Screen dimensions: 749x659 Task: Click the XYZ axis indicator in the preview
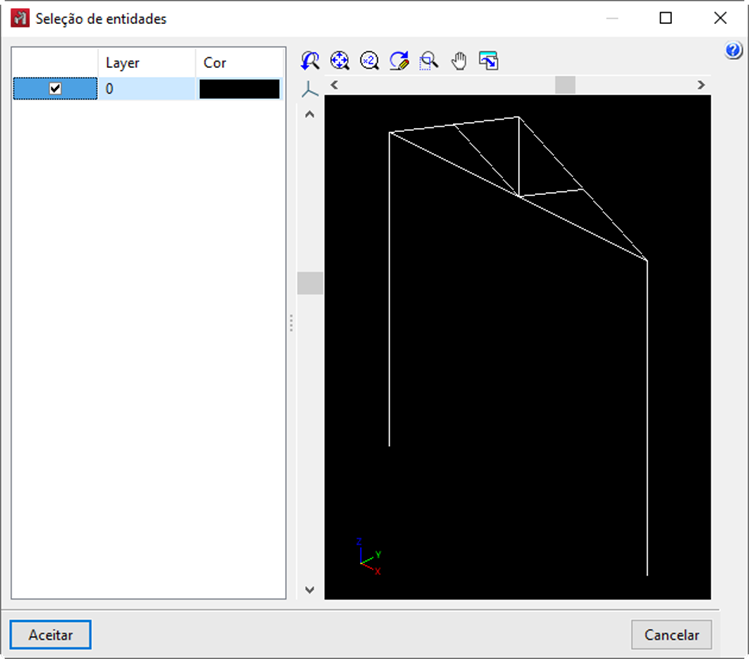point(369,556)
